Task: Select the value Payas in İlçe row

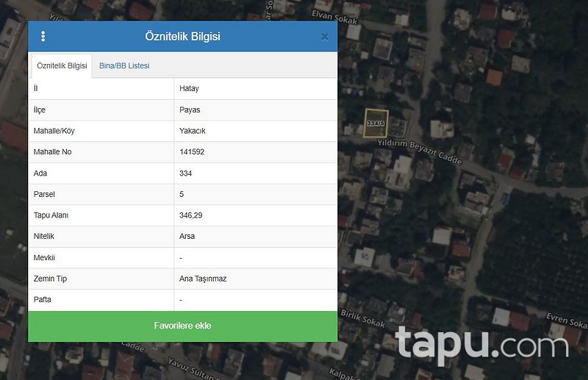Action: (x=190, y=110)
